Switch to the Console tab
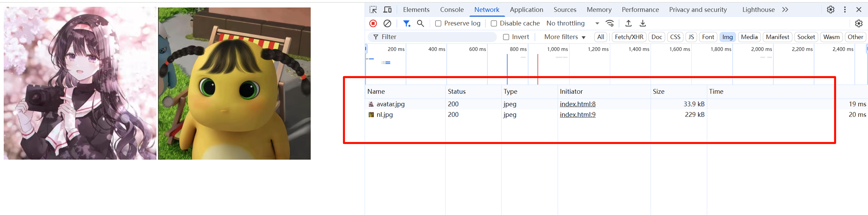868x215 pixels. pyautogui.click(x=452, y=10)
